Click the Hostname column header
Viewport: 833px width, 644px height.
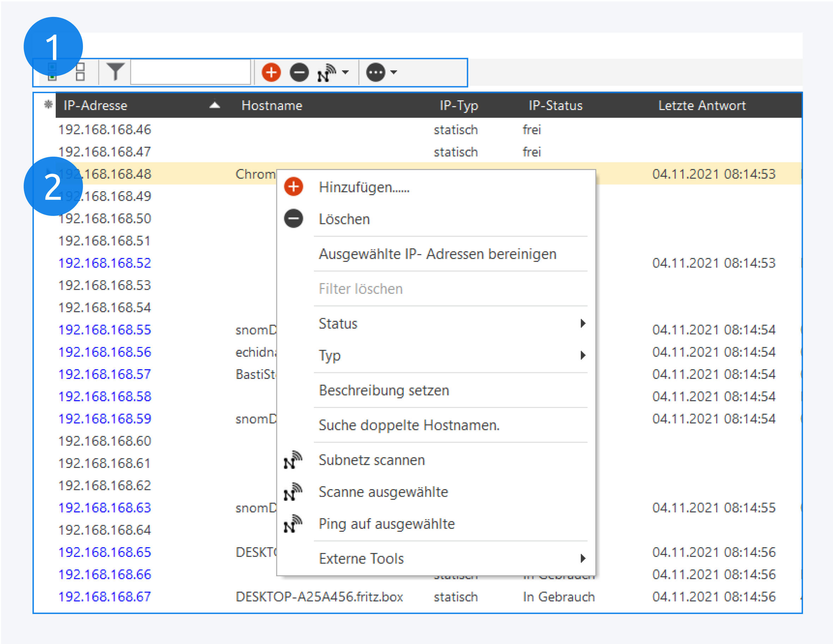tap(272, 105)
